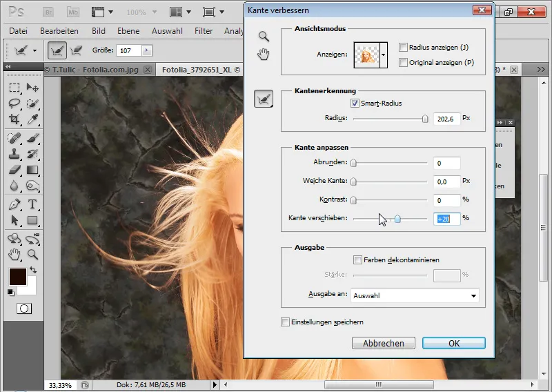Select the Brush tool in toolbox

pos(32,138)
